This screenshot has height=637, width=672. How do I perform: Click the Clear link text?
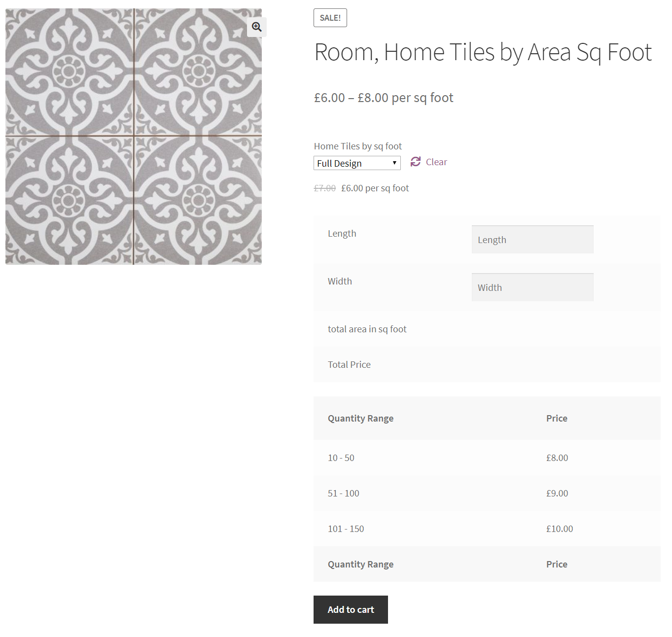(436, 162)
